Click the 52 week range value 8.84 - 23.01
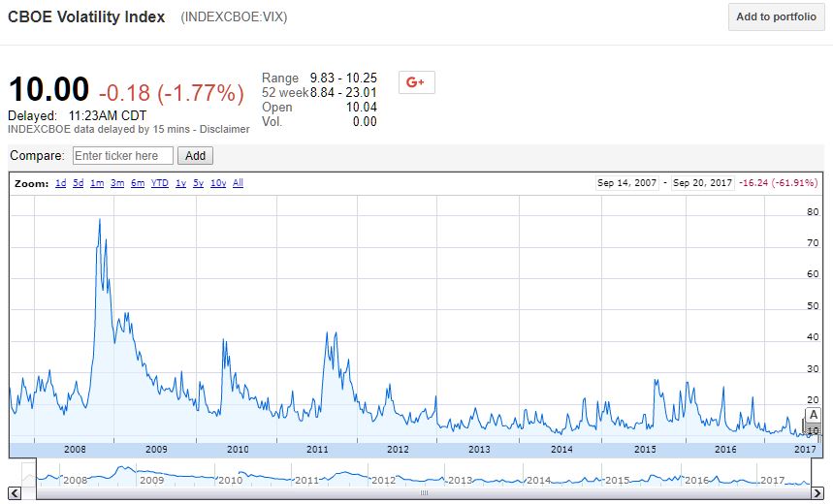This screenshot has width=833, height=504. (343, 92)
